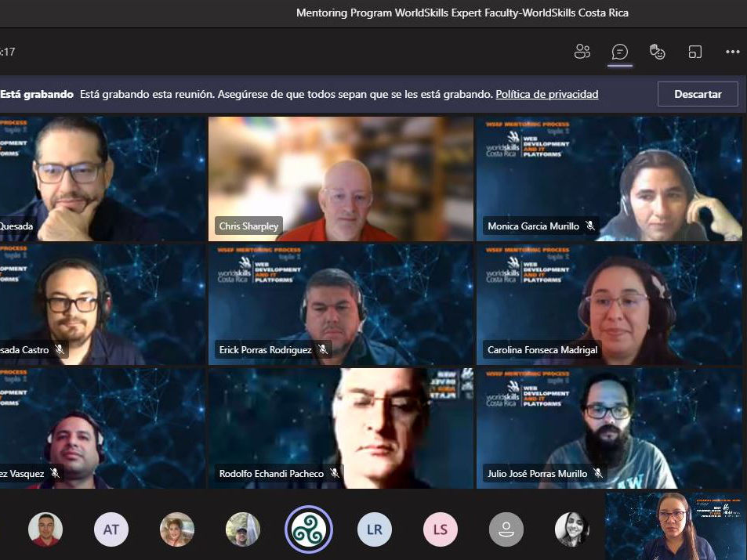Click muted mic icon on Julio José Porras Murillo
This screenshot has width=747, height=560.
click(598, 474)
